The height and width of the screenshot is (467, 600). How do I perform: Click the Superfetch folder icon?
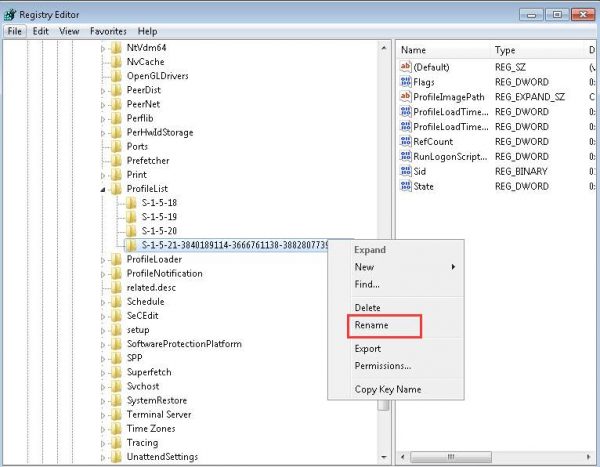(116, 372)
